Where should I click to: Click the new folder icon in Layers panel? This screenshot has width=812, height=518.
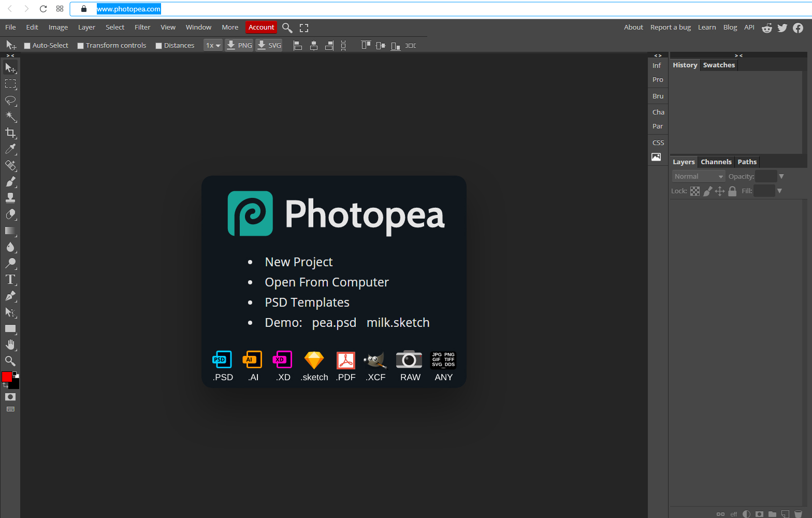(772, 514)
